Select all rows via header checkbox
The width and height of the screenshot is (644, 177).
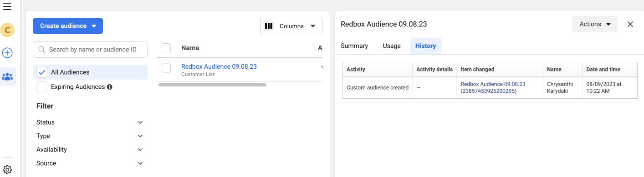166,48
